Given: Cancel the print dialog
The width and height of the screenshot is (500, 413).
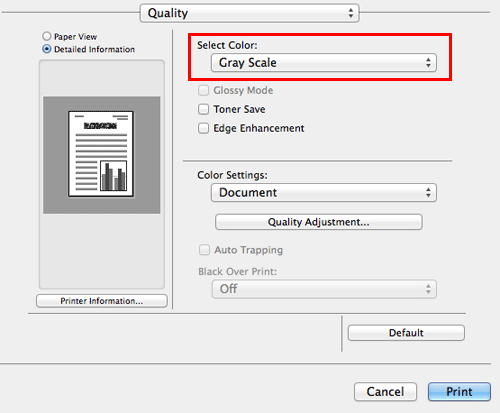Looking at the screenshot, I should click(385, 392).
